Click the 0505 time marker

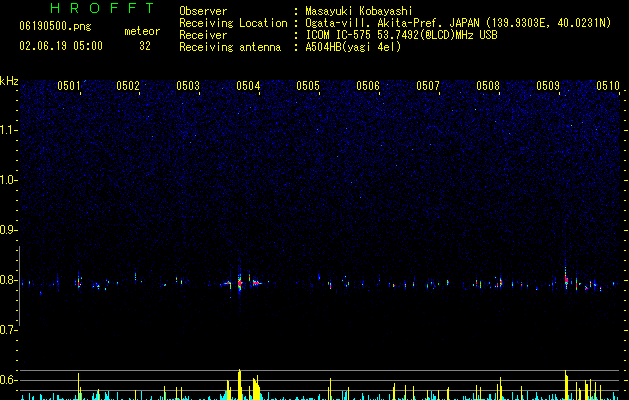[308, 86]
